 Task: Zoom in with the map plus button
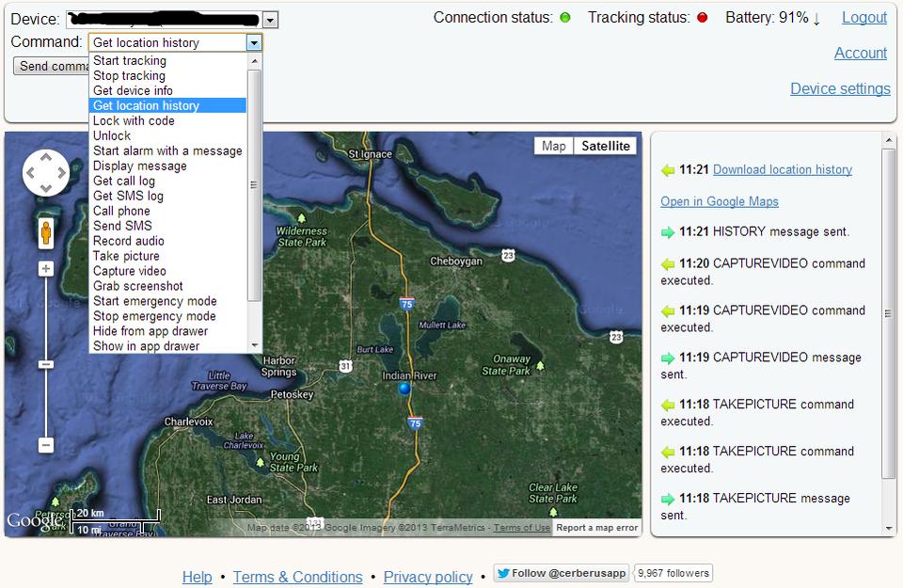46,269
